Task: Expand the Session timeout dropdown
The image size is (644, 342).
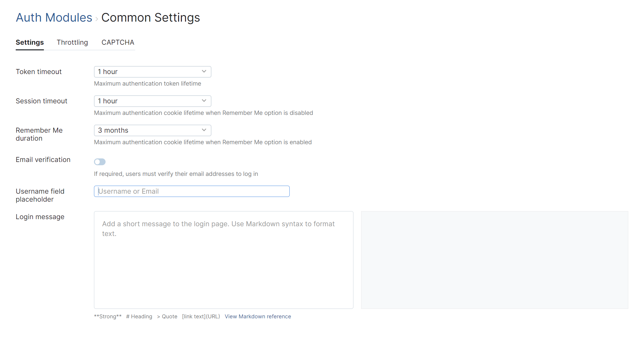Action: pyautogui.click(x=152, y=101)
